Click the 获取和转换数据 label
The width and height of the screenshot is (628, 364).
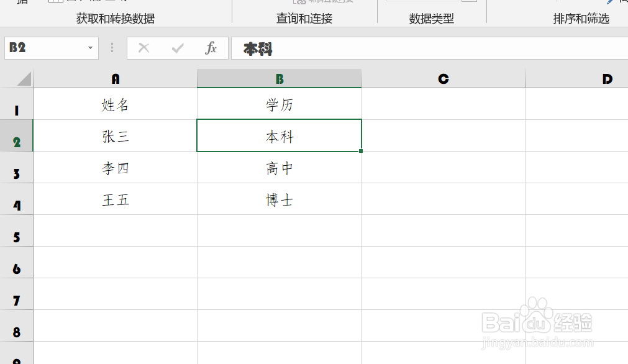coord(116,19)
